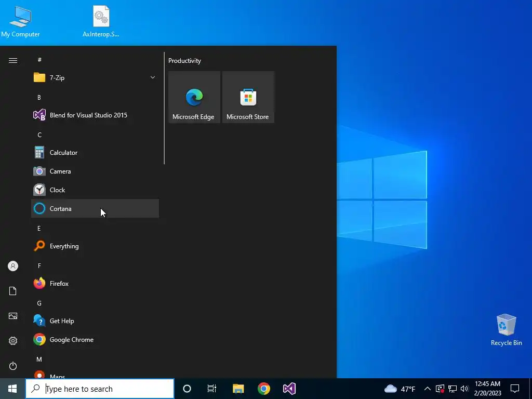Open File Explorer from the taskbar
This screenshot has width=532, height=399.
[238, 389]
